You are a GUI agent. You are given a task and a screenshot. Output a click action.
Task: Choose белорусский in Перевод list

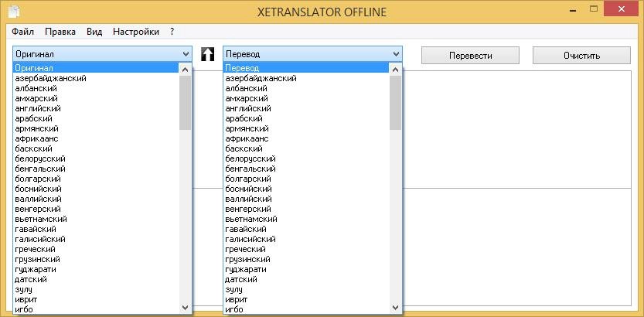coord(306,158)
